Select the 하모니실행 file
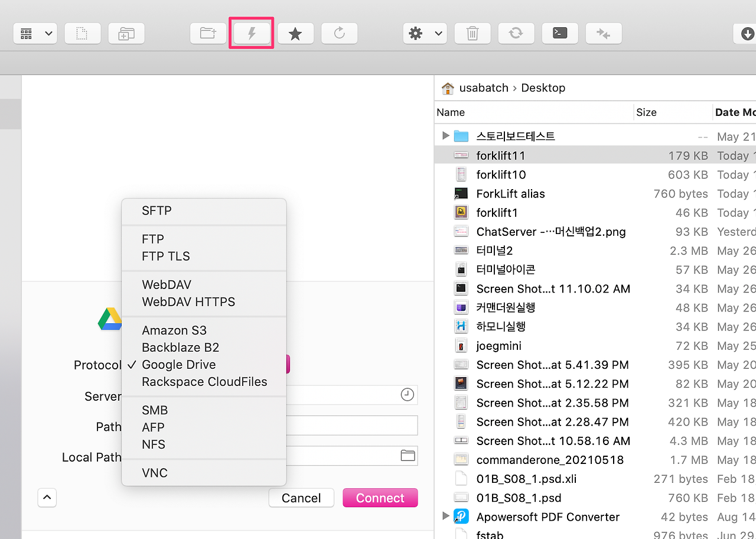Image resolution: width=756 pixels, height=539 pixels. point(501,326)
